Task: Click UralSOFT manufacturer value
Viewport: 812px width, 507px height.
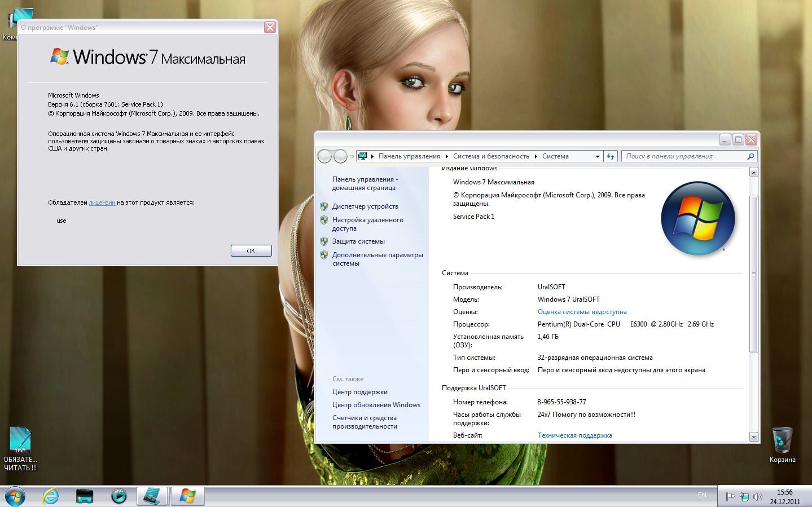Action: click(551, 287)
